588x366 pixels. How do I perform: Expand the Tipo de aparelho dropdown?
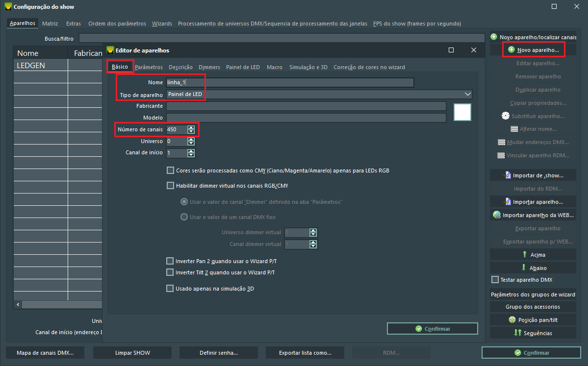click(467, 94)
